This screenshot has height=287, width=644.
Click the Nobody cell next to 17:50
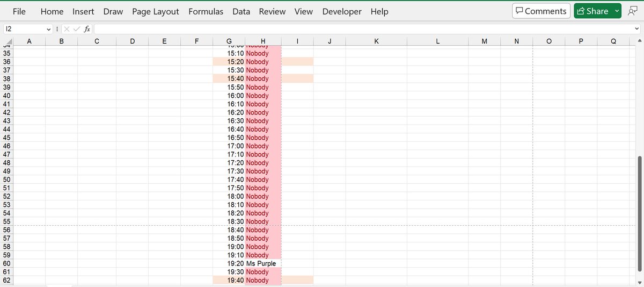(x=263, y=188)
